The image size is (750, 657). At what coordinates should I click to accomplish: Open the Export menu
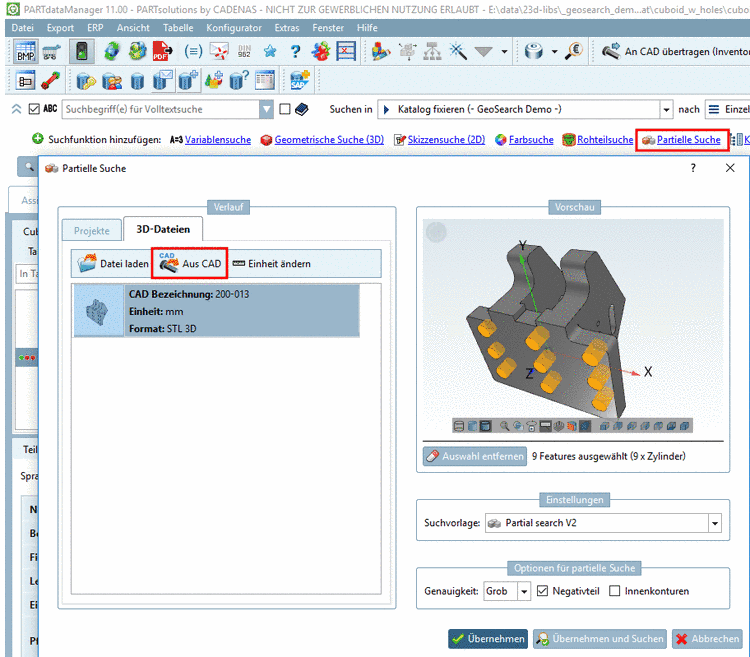[x=60, y=28]
